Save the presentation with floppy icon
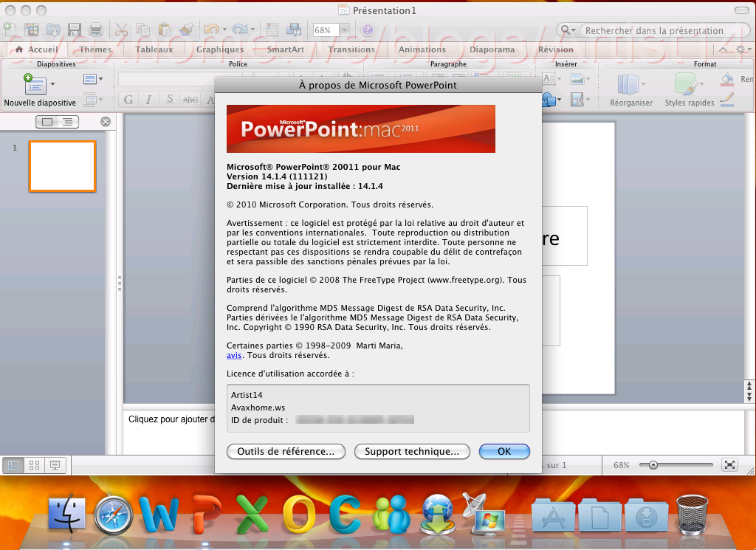 [75, 30]
